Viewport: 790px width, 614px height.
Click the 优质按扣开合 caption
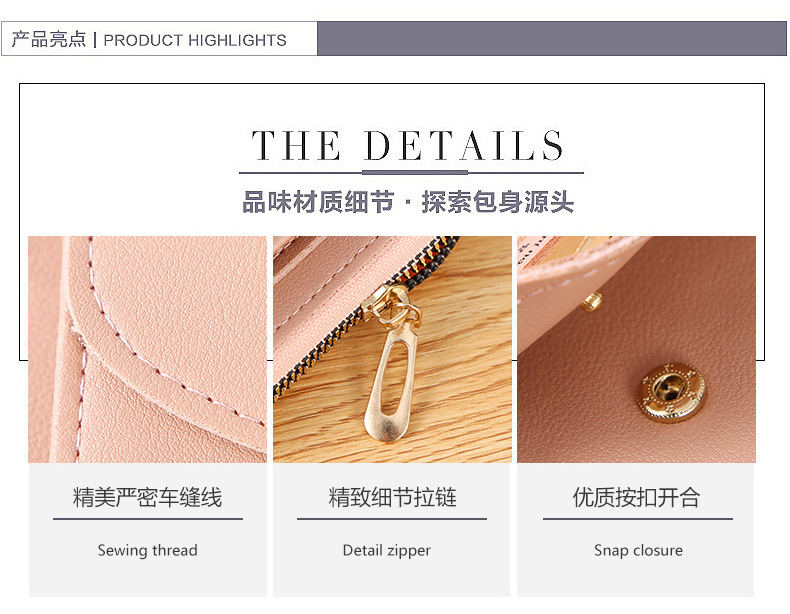[x=636, y=497]
